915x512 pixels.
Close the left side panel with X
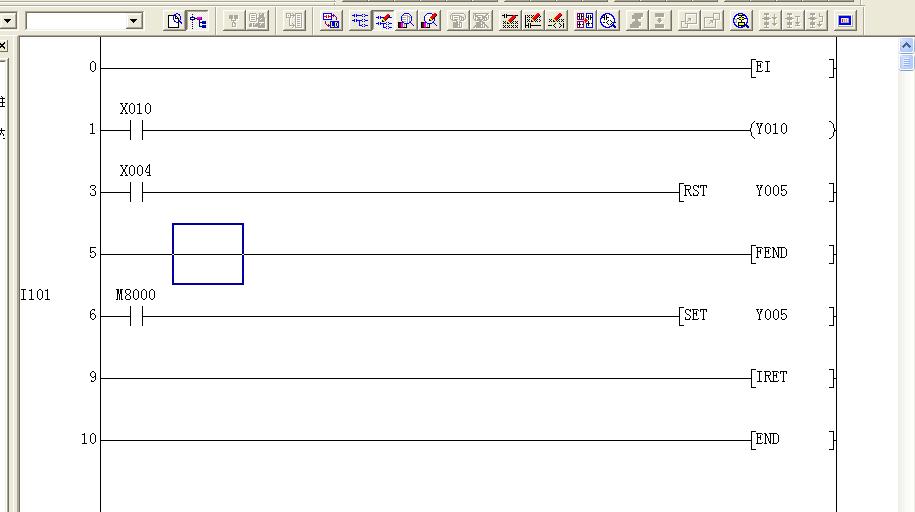[3, 45]
